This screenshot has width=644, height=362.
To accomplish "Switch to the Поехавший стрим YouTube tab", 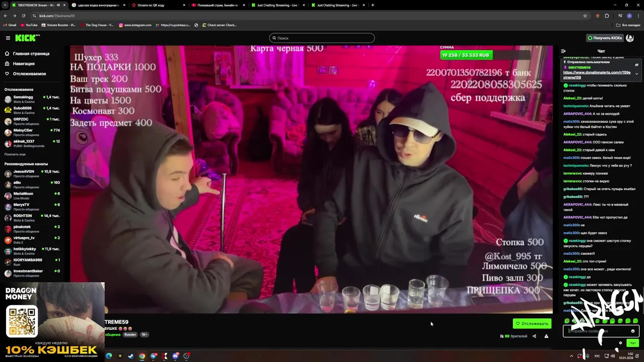I will (218, 5).
